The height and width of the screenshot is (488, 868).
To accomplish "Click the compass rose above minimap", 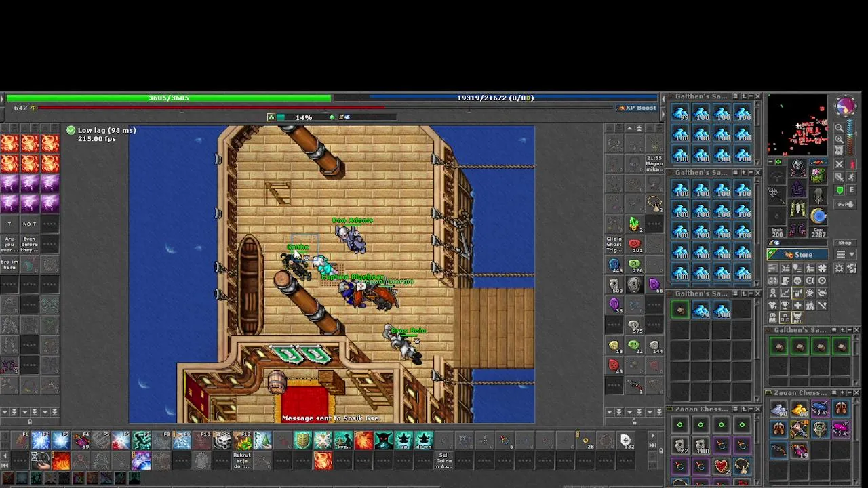I will click(846, 106).
